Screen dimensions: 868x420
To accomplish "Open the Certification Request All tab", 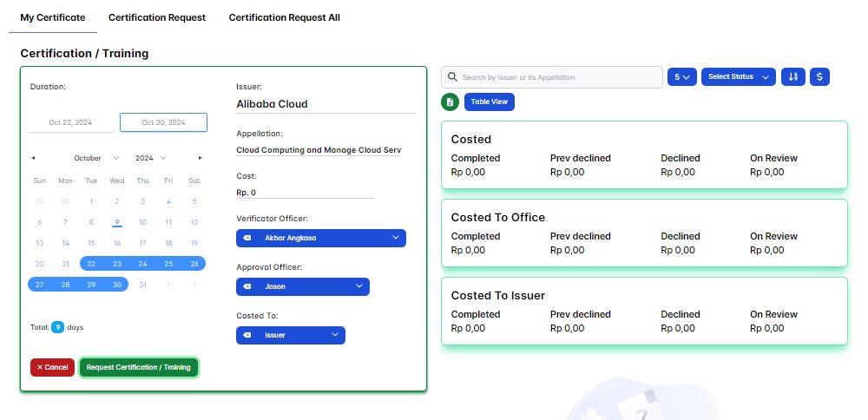I will pos(284,17).
